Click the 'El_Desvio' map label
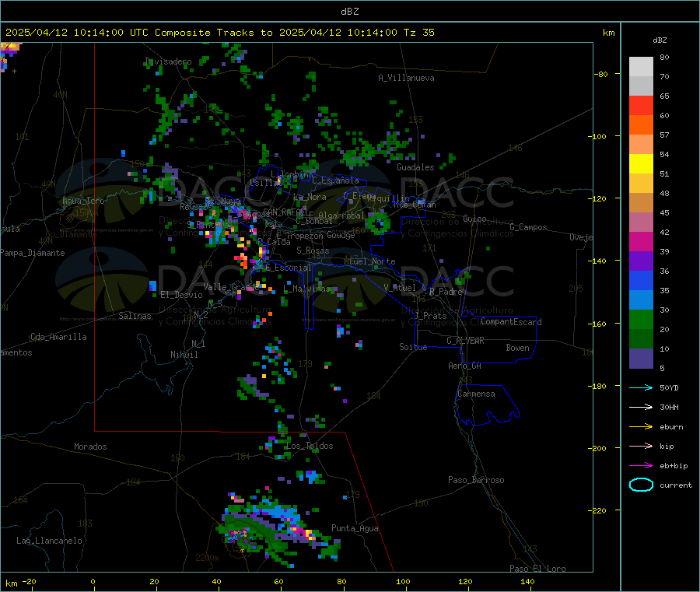Viewport: 700px width, 592px height. coord(181,295)
